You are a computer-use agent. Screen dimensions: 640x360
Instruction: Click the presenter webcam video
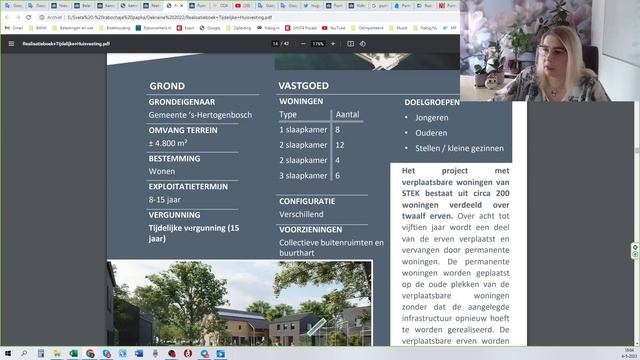pos(550,51)
